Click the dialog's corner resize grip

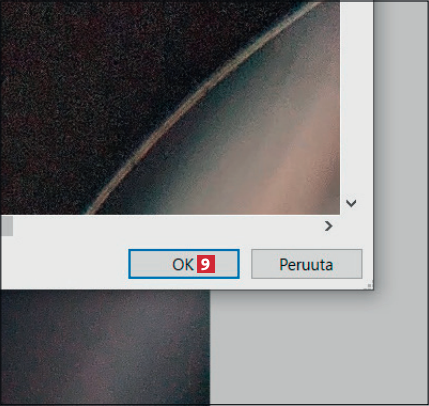(369, 286)
